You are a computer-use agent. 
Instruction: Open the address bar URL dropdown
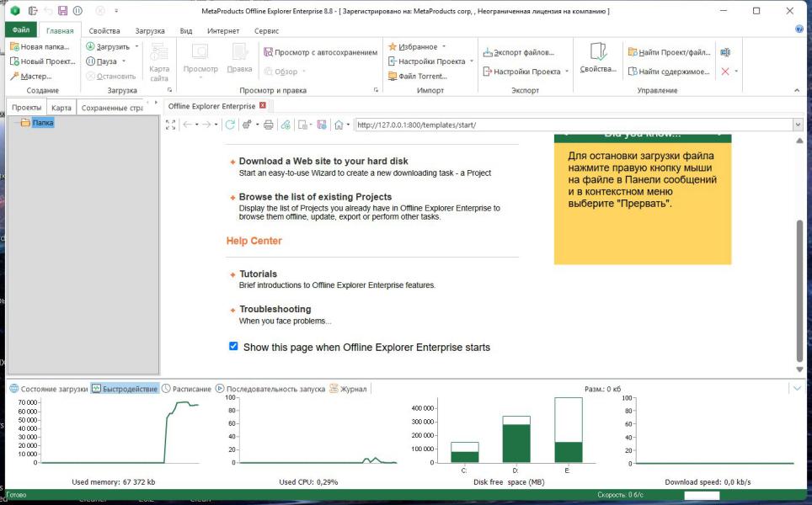click(797, 125)
